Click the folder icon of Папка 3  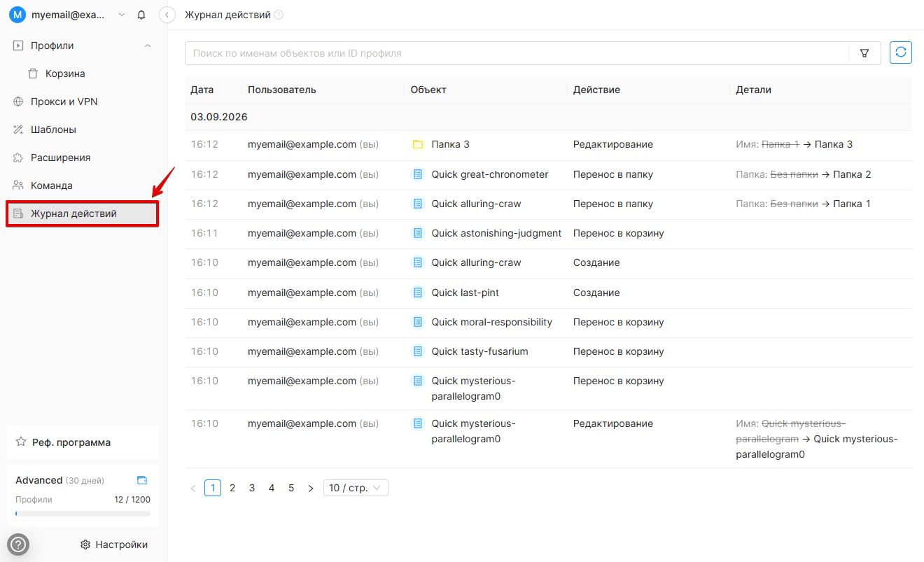coord(418,144)
